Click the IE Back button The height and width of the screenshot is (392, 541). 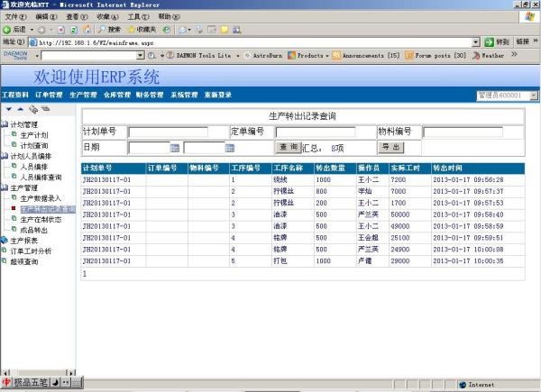tap(16, 30)
